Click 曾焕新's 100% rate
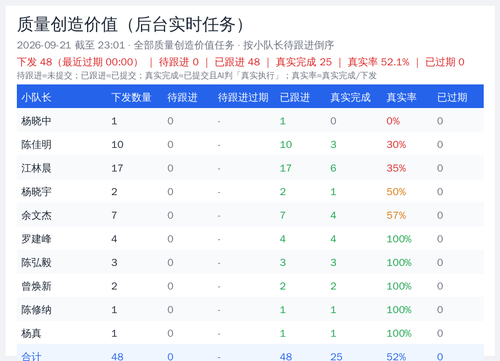500x361 pixels. point(399,286)
